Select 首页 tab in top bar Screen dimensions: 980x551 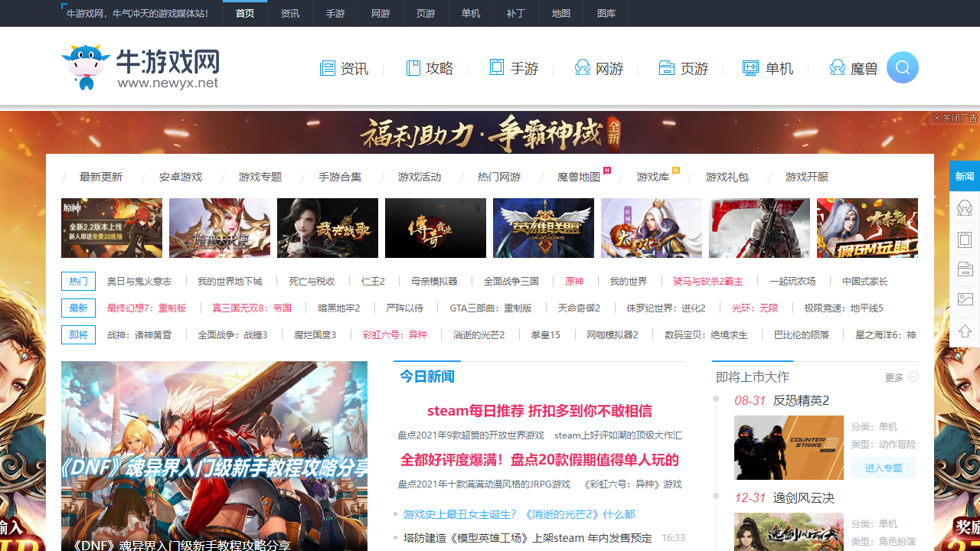[245, 14]
